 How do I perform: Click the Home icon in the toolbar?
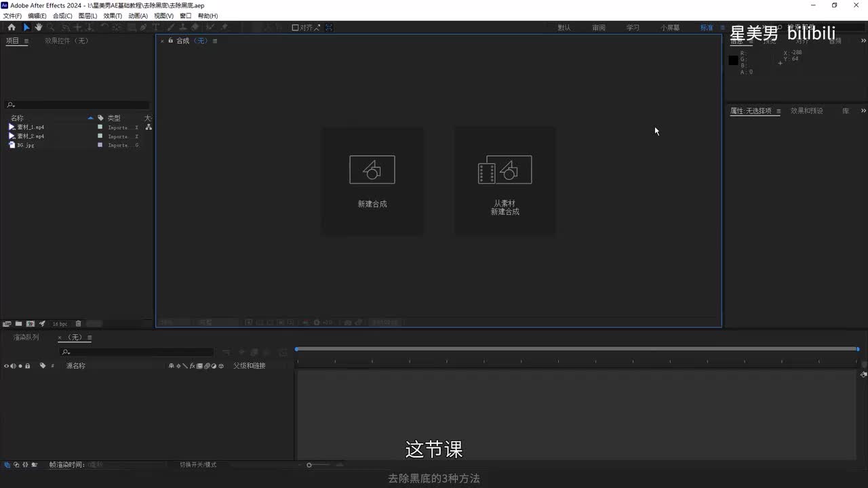pyautogui.click(x=12, y=27)
